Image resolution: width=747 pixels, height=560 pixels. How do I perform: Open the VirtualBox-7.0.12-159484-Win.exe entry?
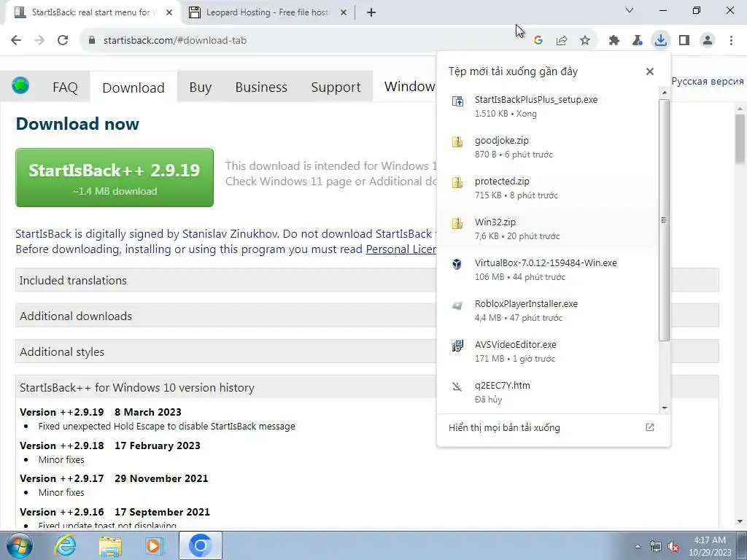click(547, 270)
